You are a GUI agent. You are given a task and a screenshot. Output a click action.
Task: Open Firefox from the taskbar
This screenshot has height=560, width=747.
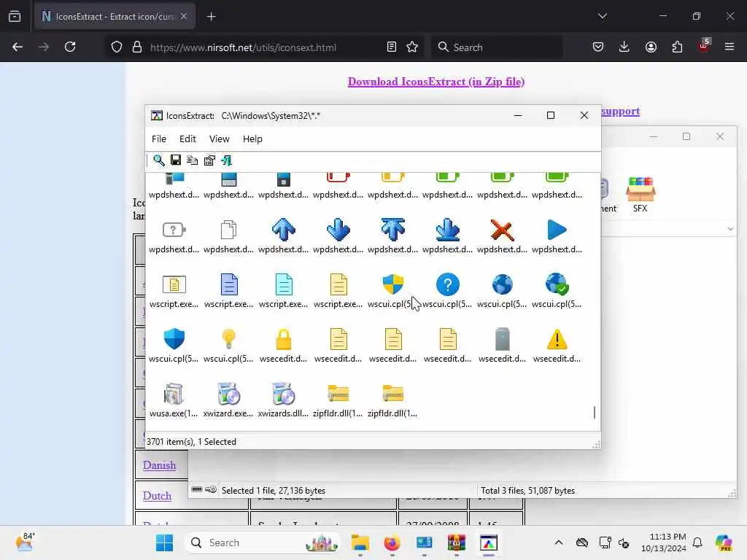point(392,542)
